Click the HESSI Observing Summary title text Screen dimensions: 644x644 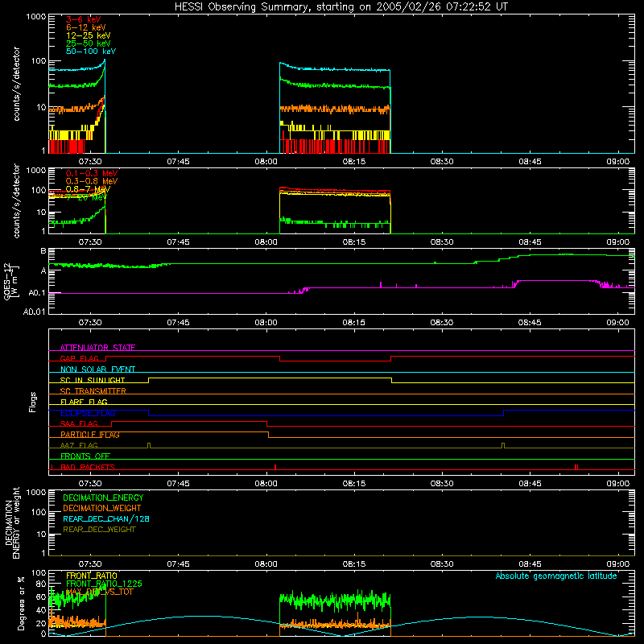click(341, 7)
